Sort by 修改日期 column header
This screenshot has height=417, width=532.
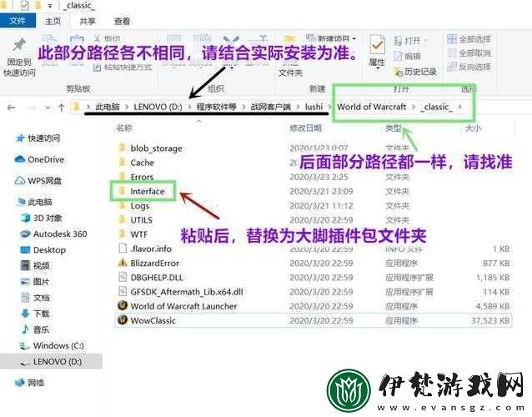coord(305,128)
